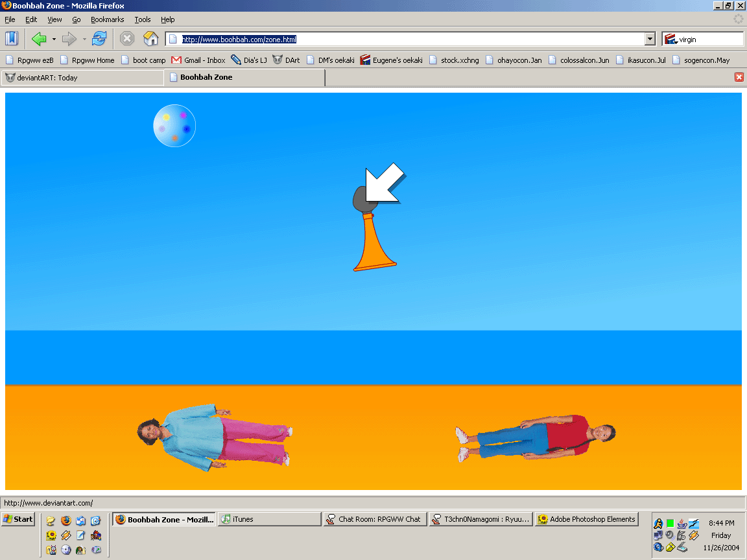Switch to the T3chn0Namagomi chat window
Image resolution: width=747 pixels, height=560 pixels.
(480, 519)
